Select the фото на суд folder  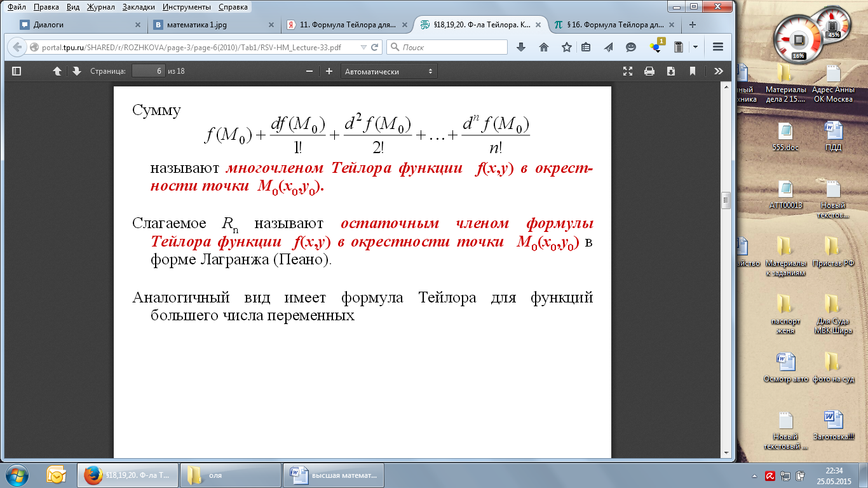tap(834, 367)
